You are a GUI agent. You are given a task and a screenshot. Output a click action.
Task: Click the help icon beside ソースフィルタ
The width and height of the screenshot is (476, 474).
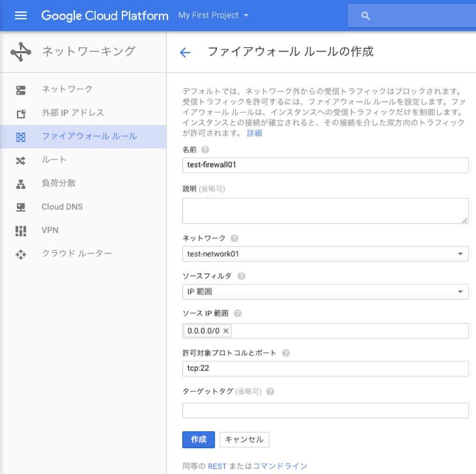point(241,276)
